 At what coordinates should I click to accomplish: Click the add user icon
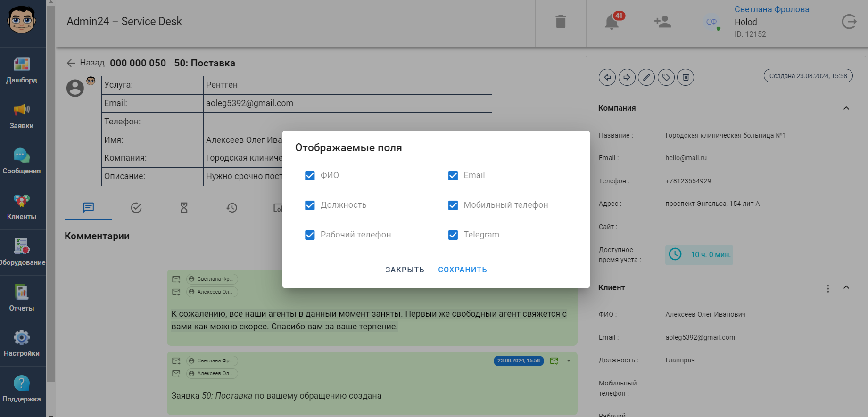(662, 22)
